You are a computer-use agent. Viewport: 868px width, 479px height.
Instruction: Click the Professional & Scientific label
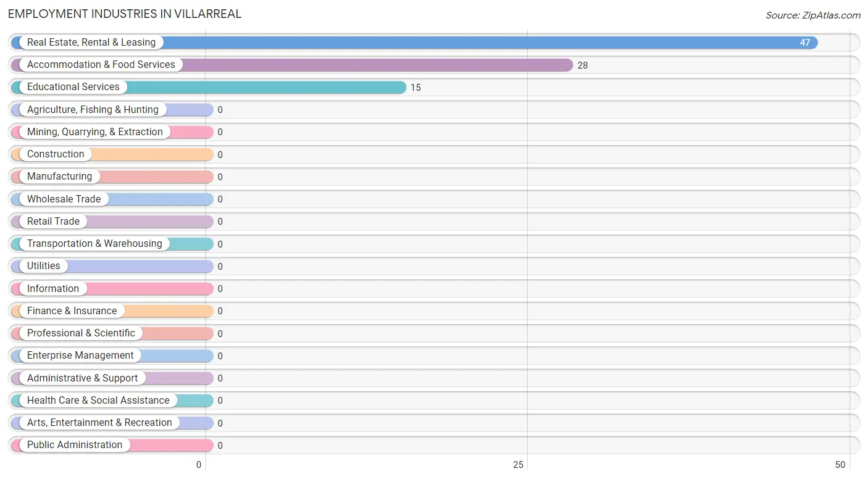81,333
